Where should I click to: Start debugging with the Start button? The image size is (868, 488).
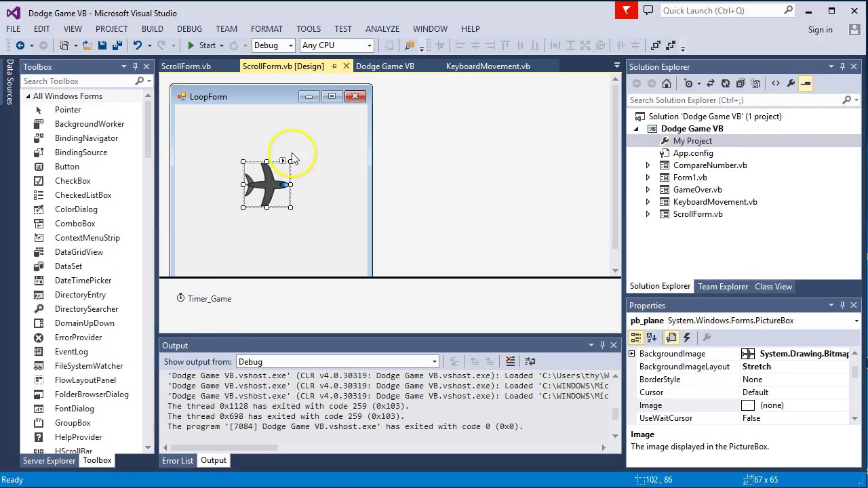pos(201,45)
